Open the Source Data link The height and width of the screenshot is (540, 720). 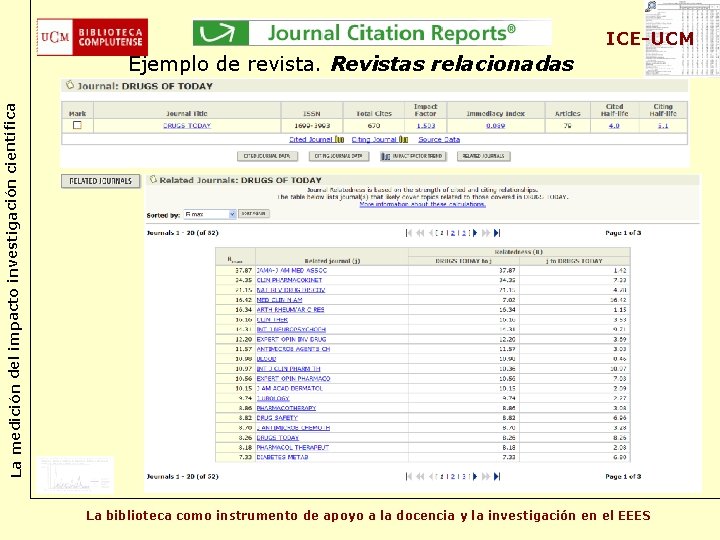pyautogui.click(x=439, y=140)
